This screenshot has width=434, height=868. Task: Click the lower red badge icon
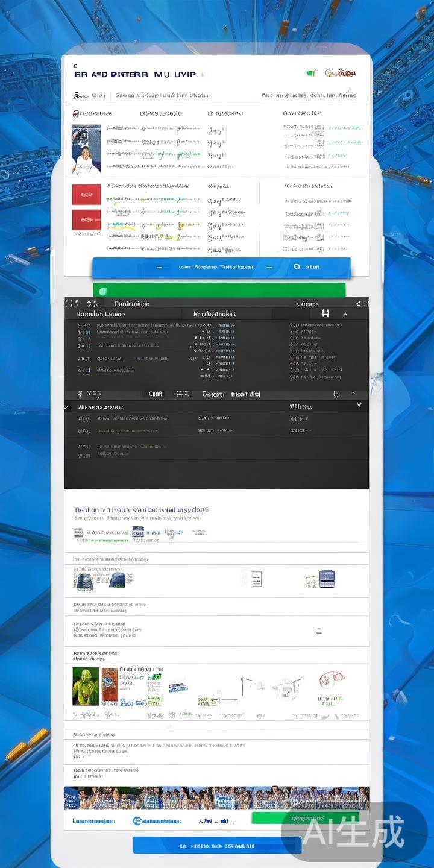pos(86,220)
